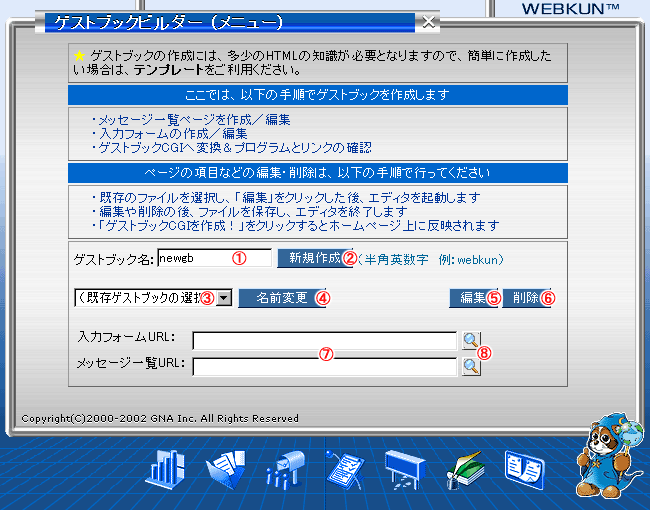Screen dimensions: 650x510
Task: Focus the メッセージ一覧URL input field
Action: [324, 366]
